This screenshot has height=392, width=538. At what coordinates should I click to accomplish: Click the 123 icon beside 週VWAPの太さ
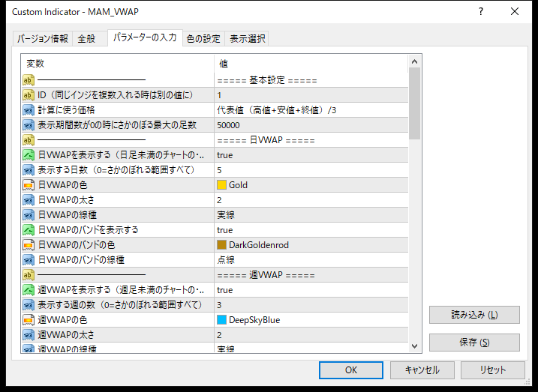29,335
